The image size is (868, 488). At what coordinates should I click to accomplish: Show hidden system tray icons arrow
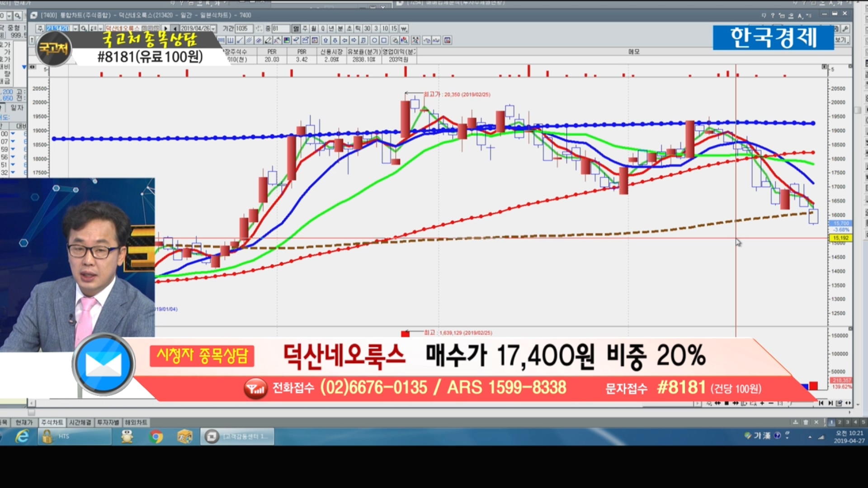(x=810, y=437)
